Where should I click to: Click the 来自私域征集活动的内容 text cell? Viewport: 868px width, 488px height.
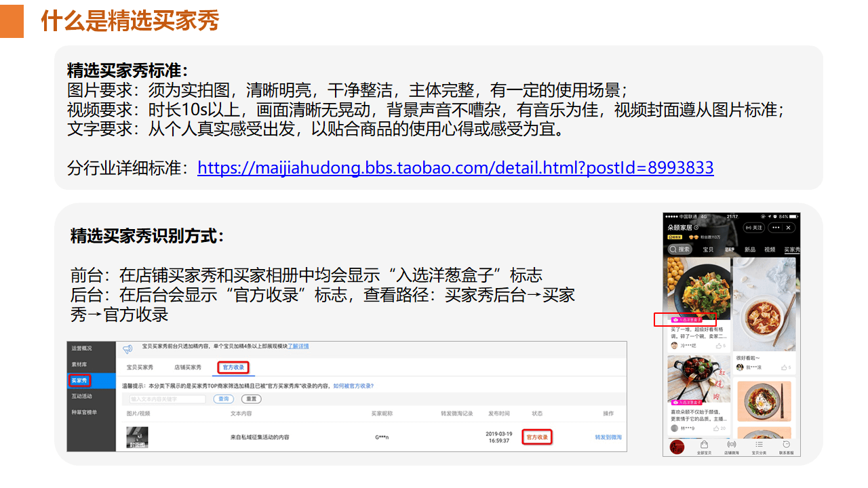point(260,437)
